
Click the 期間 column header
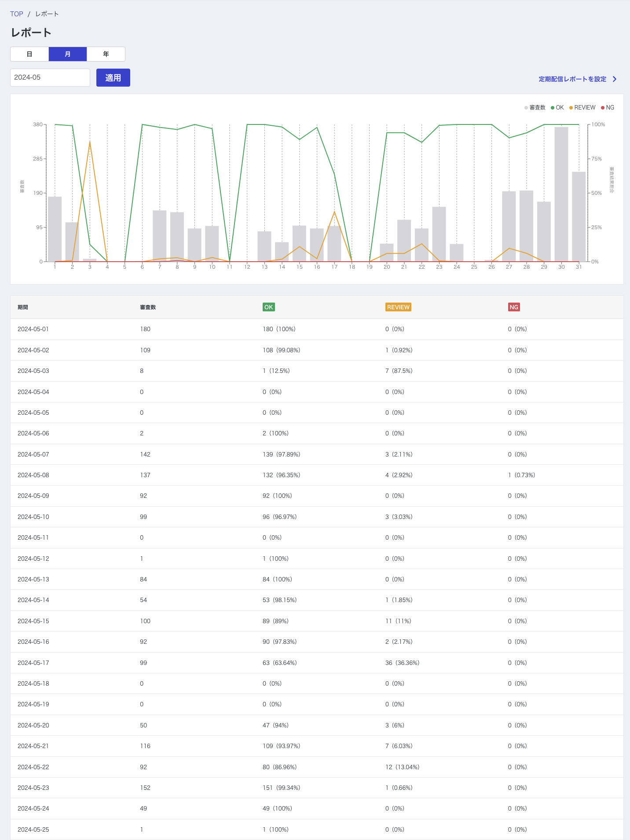[23, 307]
